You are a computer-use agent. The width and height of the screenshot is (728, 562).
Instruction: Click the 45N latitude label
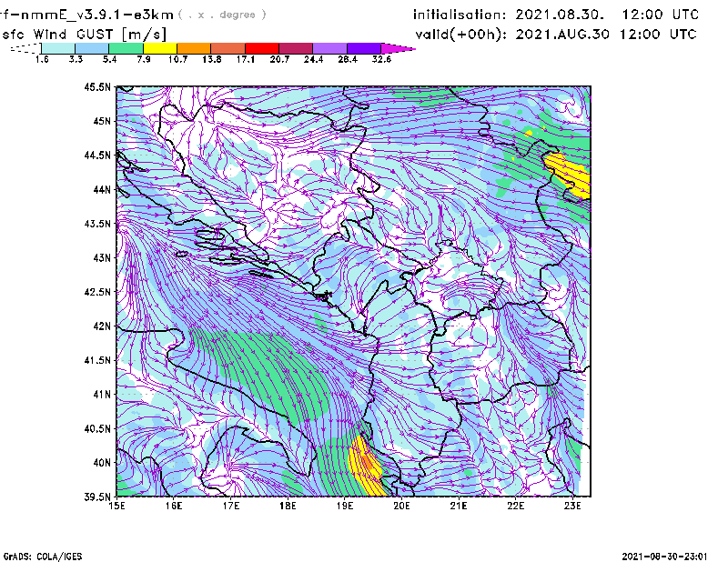click(x=102, y=121)
